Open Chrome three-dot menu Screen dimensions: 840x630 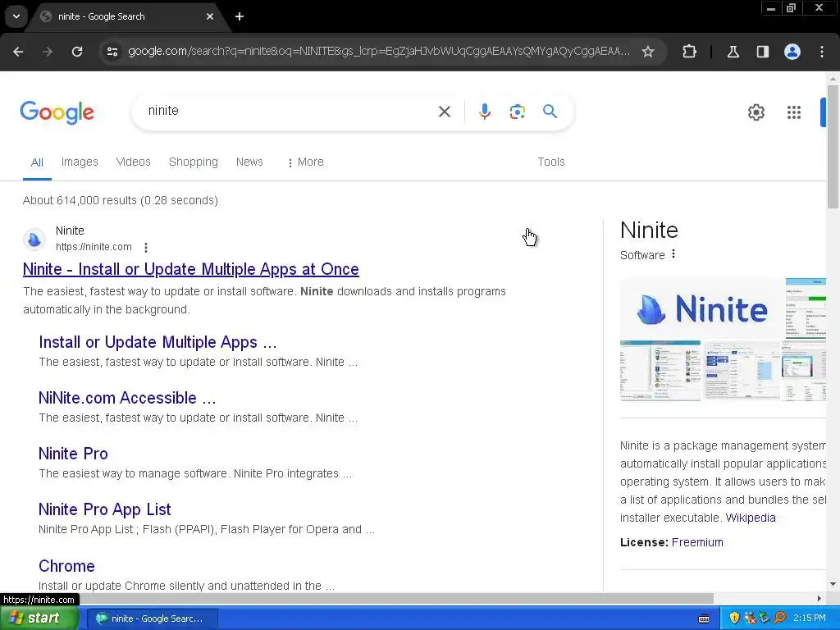coord(822,52)
